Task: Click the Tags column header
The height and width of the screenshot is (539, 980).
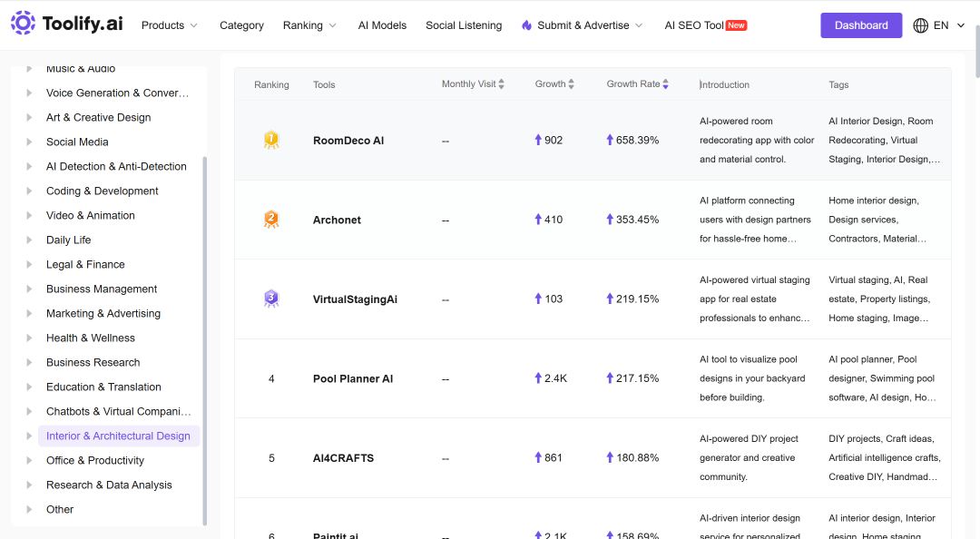Action: click(838, 84)
